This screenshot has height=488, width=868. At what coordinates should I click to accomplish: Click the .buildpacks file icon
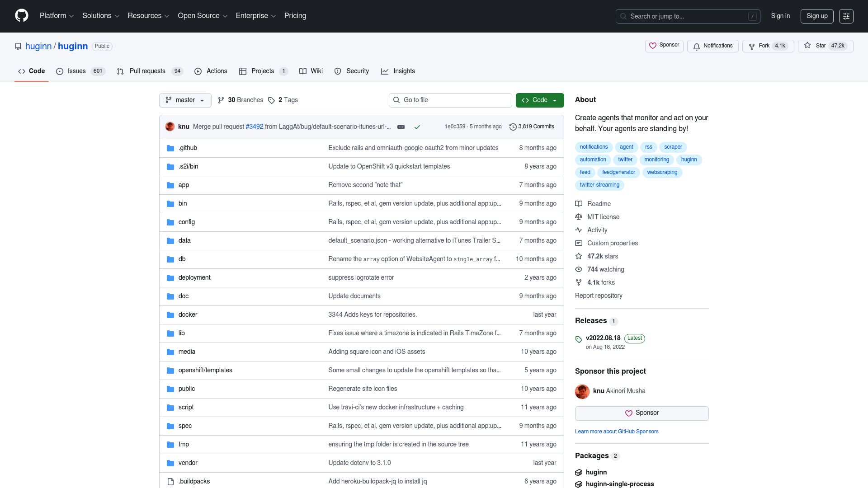[x=170, y=482]
